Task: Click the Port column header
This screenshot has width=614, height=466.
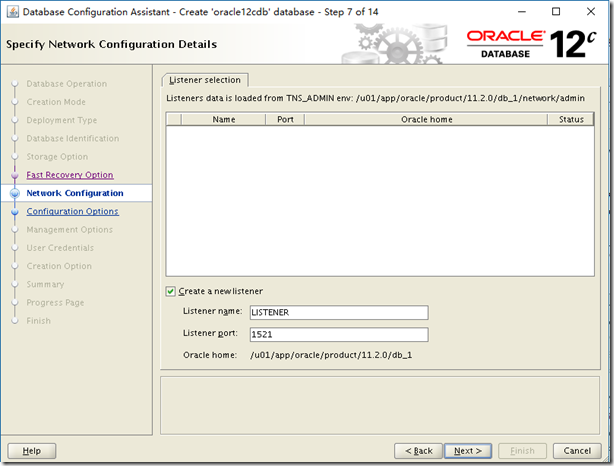Action: coord(285,119)
